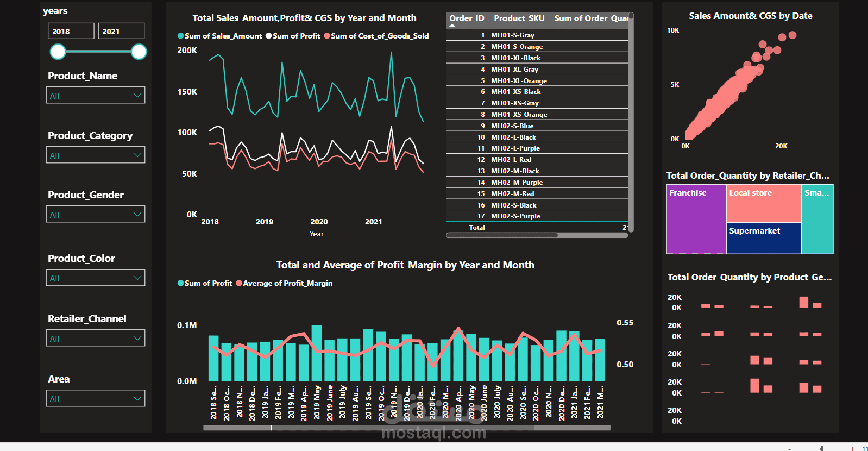Screen dimensions: 868x451
Task: Click the table's vertical scrollbar
Action: [631, 122]
